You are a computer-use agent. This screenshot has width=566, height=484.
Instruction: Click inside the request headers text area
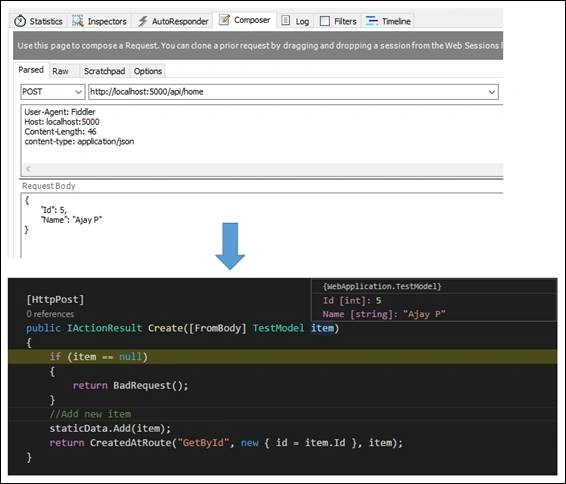click(x=262, y=134)
